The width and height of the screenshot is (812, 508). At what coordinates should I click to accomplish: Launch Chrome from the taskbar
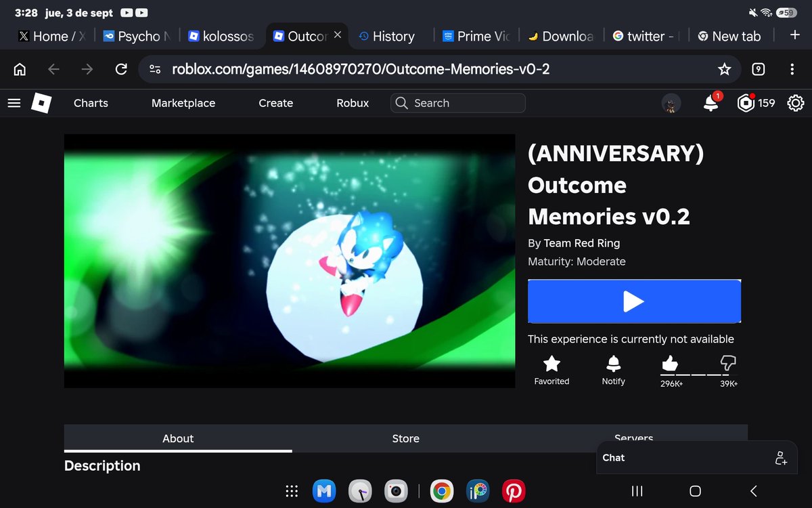tap(442, 491)
